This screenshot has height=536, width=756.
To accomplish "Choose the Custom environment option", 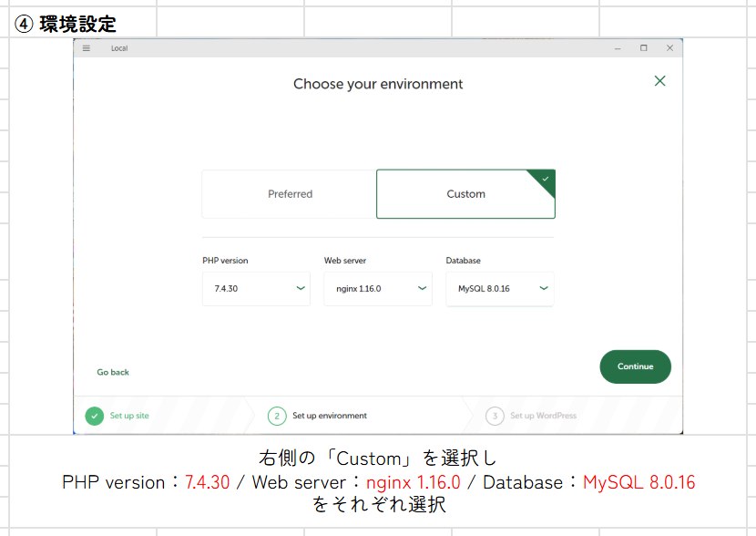I will (x=465, y=194).
